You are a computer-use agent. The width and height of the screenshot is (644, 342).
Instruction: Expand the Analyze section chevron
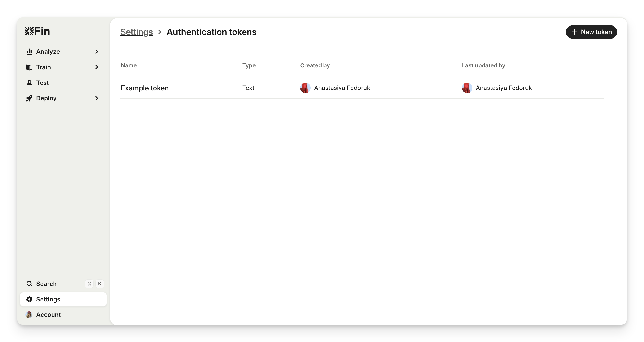coord(97,52)
